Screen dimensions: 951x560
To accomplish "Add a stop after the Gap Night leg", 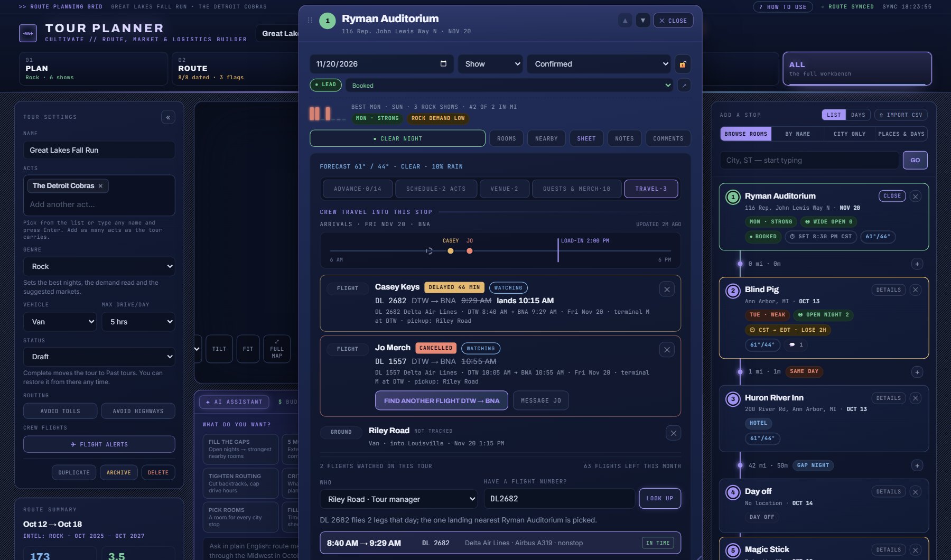I will click(x=917, y=465).
